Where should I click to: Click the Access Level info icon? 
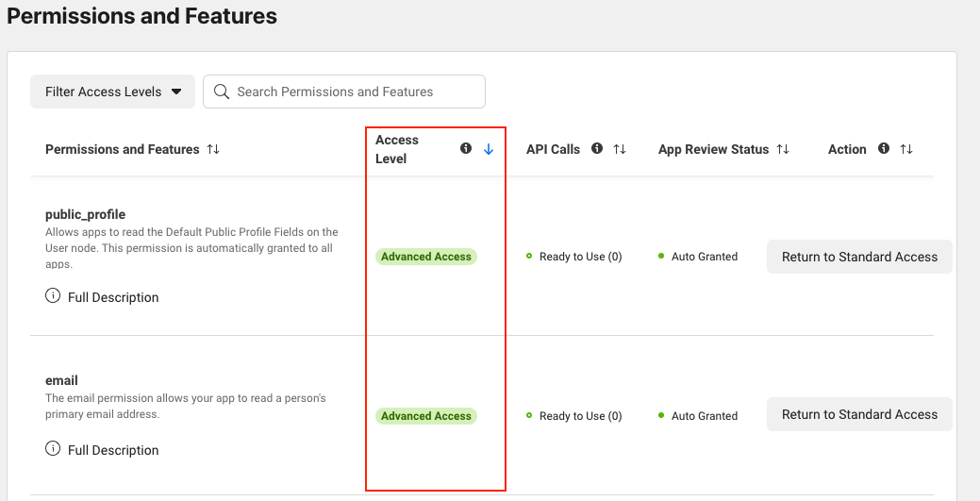point(466,149)
